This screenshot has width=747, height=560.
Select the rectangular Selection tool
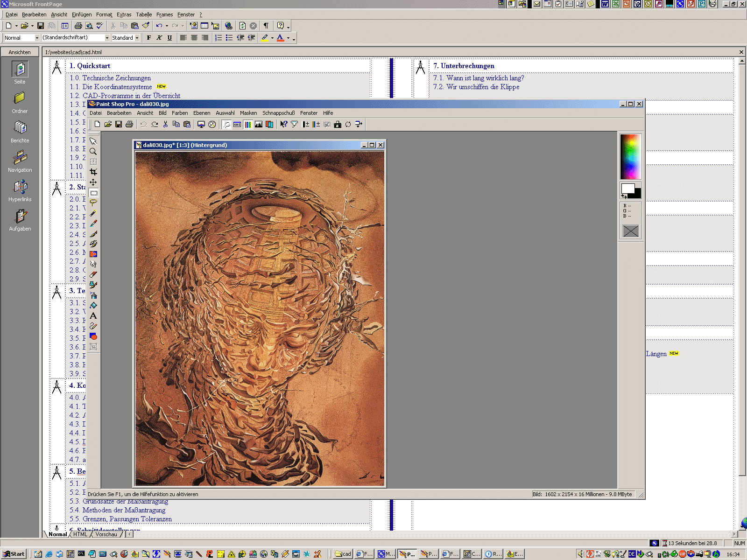click(x=93, y=192)
